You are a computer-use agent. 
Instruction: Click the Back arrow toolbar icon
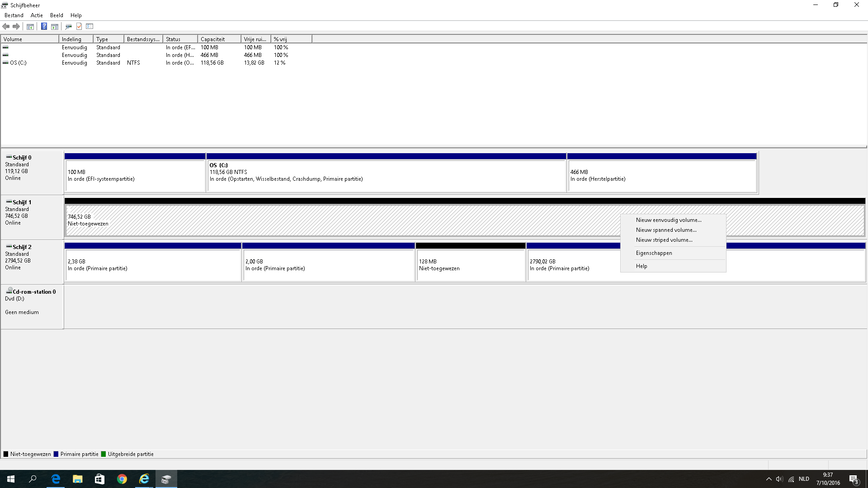coord(6,26)
